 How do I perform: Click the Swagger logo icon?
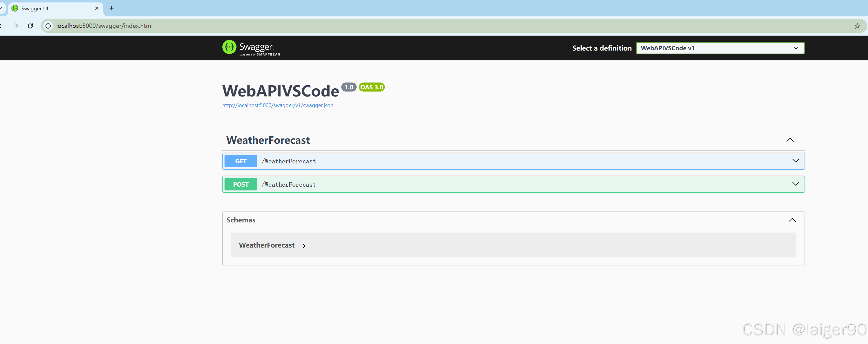point(229,48)
